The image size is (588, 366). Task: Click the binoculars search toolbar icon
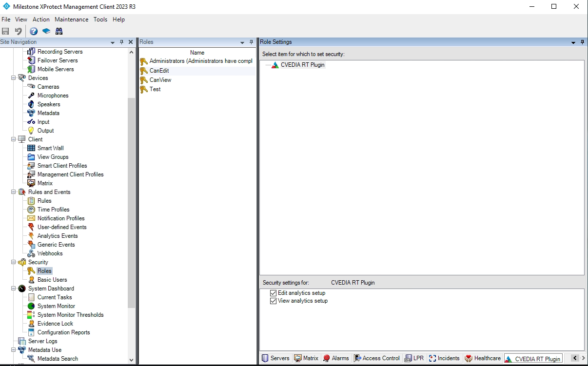pos(59,31)
